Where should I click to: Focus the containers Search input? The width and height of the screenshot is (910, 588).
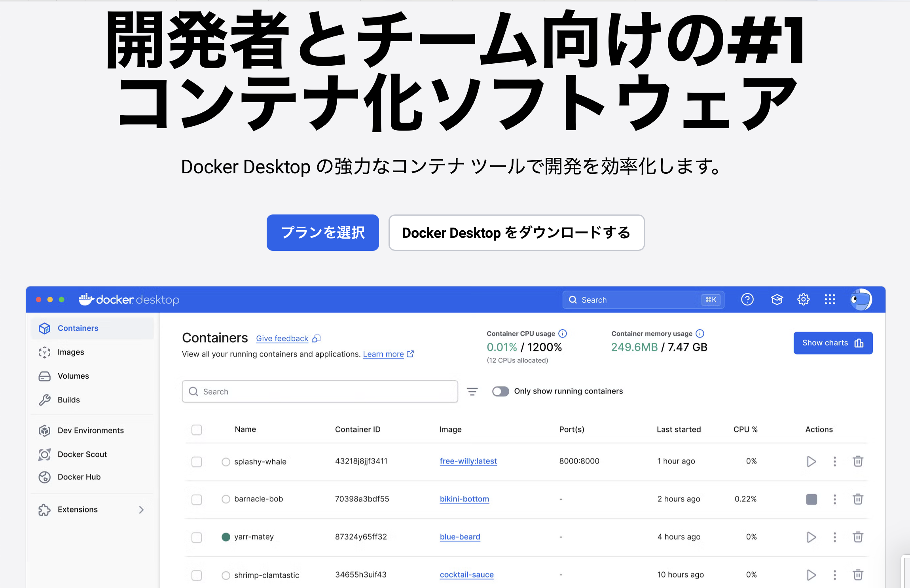tap(320, 391)
